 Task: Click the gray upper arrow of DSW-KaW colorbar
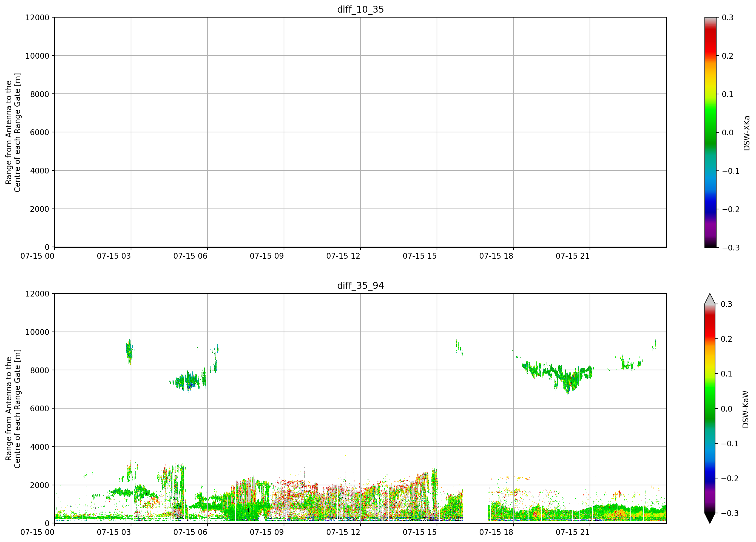(710, 299)
